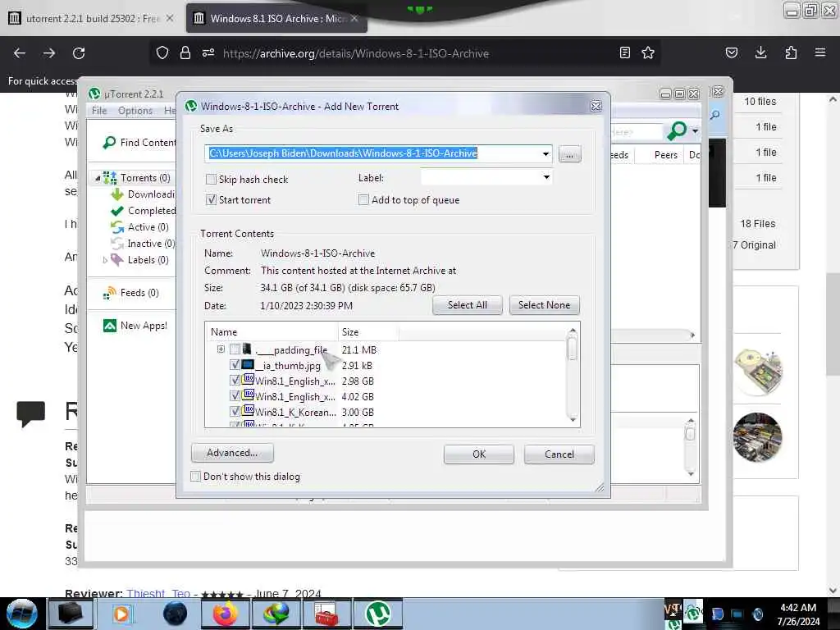This screenshot has height=630, width=840.
Task: Click New Apps icon in sidebar
Action: click(109, 326)
